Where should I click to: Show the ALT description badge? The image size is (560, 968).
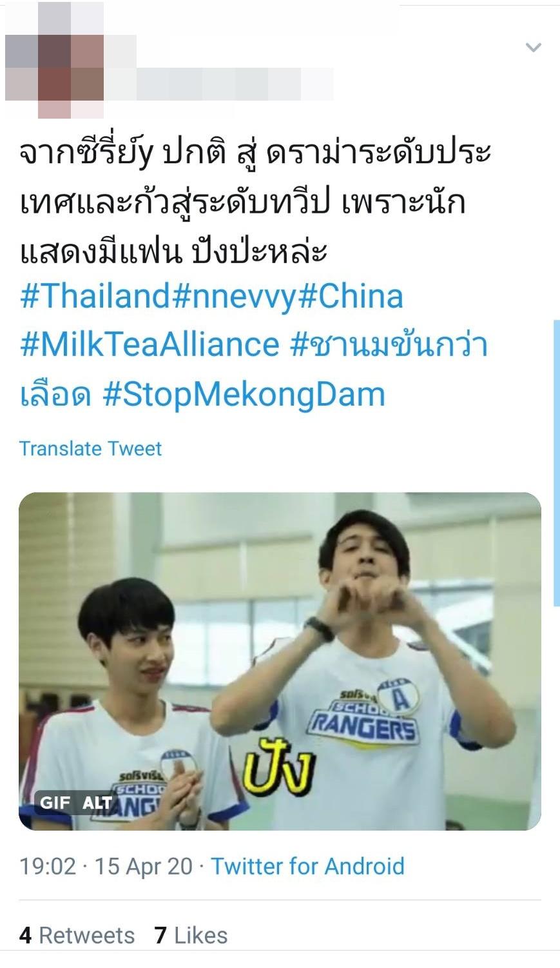[97, 802]
